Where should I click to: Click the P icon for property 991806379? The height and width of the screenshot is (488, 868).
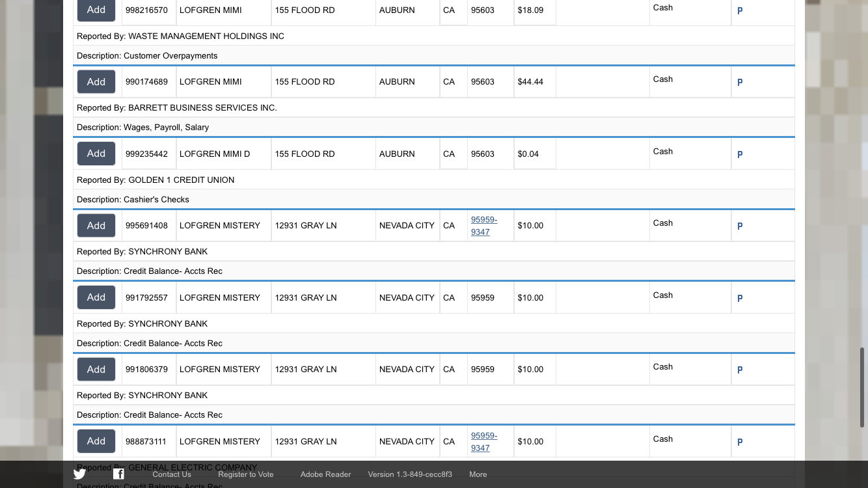740,370
